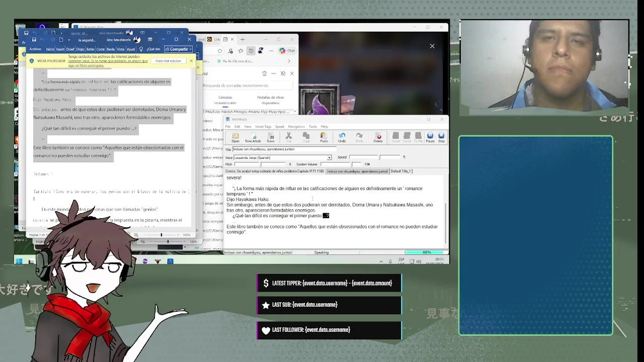Open Edge settings three-dots menu

pyautogui.click(x=271, y=51)
